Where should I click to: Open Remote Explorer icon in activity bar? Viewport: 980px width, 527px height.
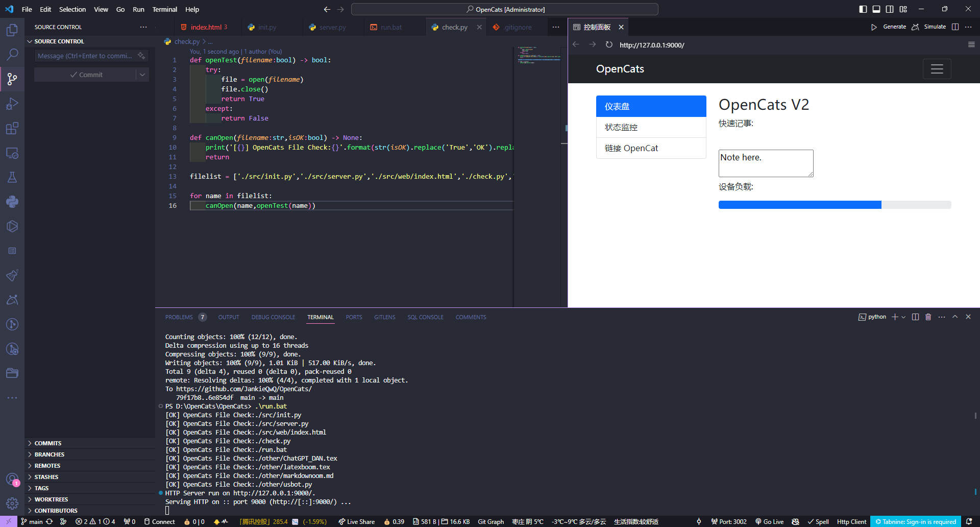point(12,153)
